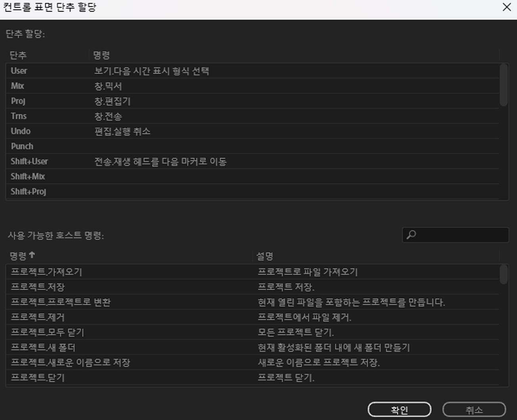The image size is (517, 420).
Task: Click the 설명 column header
Action: click(264, 256)
